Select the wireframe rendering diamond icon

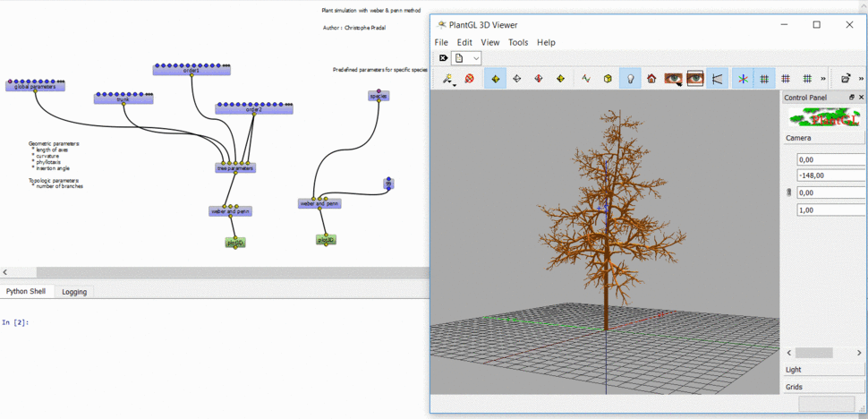pyautogui.click(x=516, y=79)
